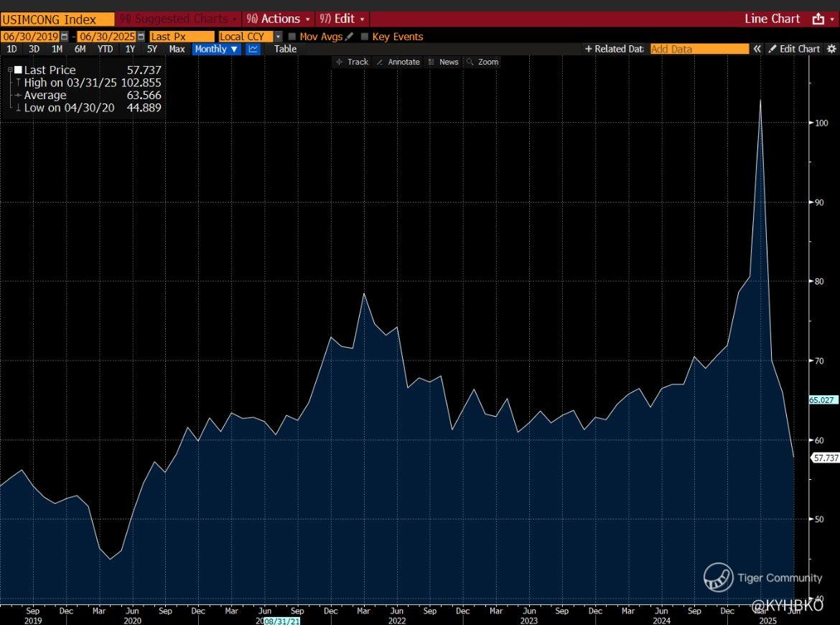Select the 5Y time range button
Image resolution: width=840 pixels, height=625 pixels.
[152, 49]
